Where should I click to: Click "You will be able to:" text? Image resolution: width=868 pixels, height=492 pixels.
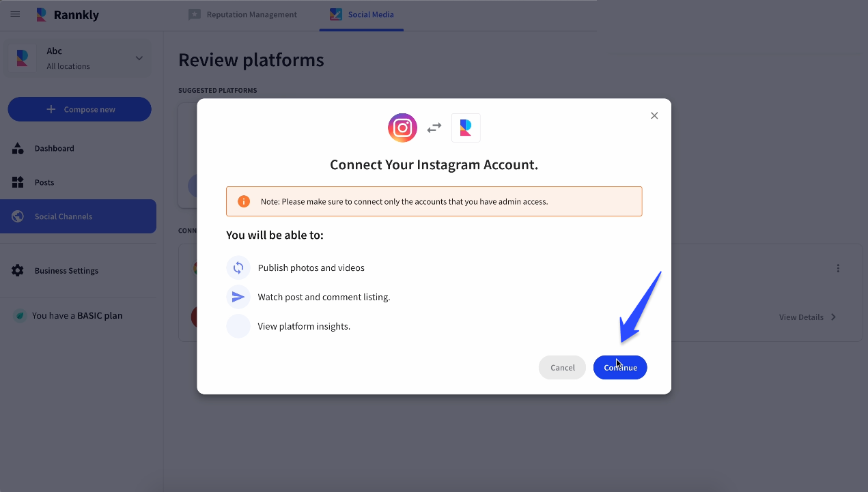[x=275, y=235]
